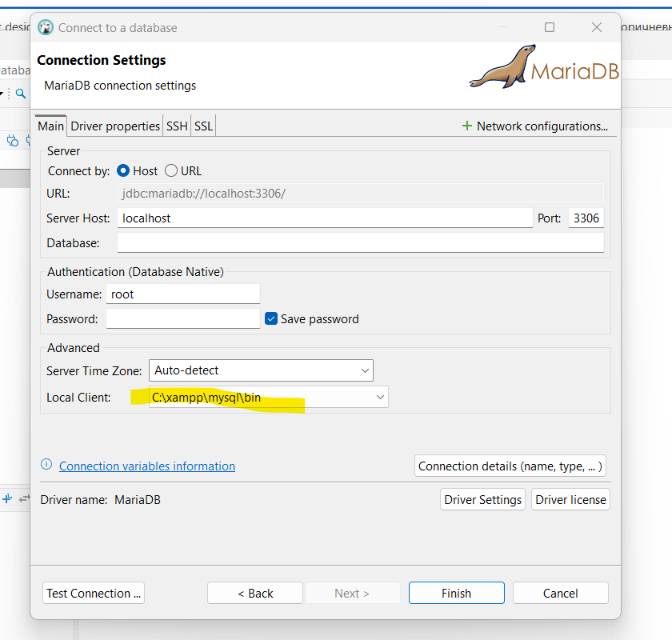Click the Port field showing 3306
Viewport: 672px width, 640px height.
[x=586, y=218]
